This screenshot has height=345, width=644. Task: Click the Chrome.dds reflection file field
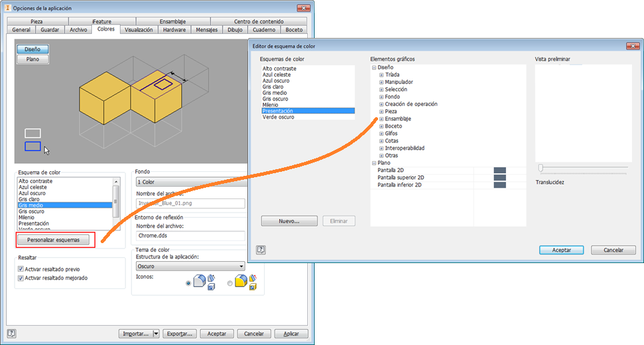click(x=191, y=236)
